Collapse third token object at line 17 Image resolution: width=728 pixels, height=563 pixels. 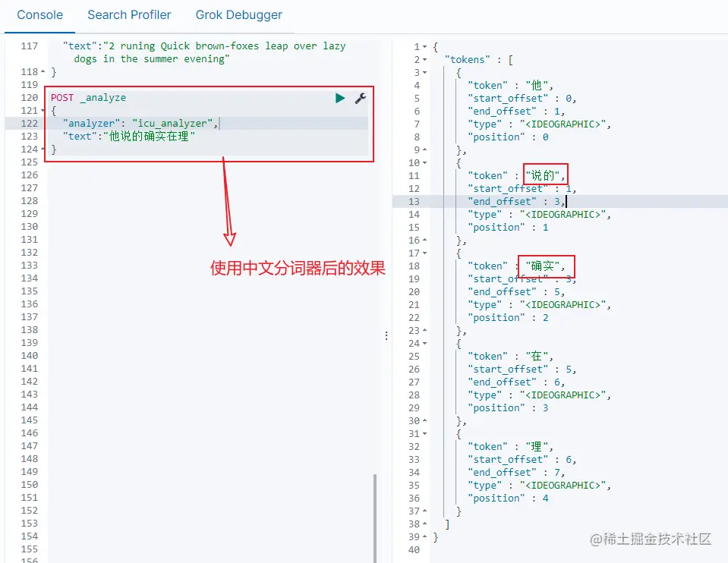[x=424, y=253]
